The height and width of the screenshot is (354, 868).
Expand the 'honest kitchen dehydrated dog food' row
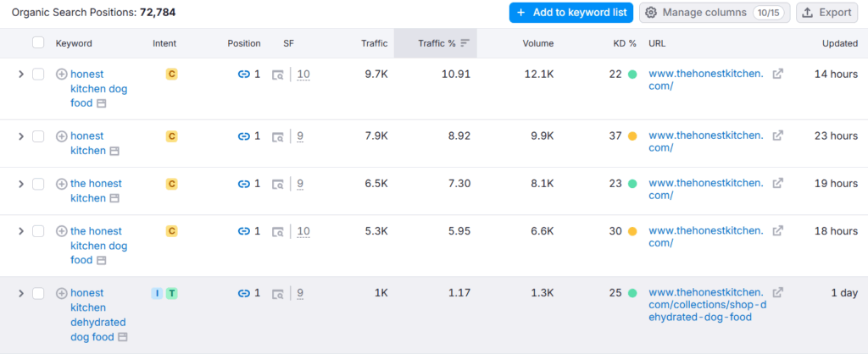tap(21, 293)
